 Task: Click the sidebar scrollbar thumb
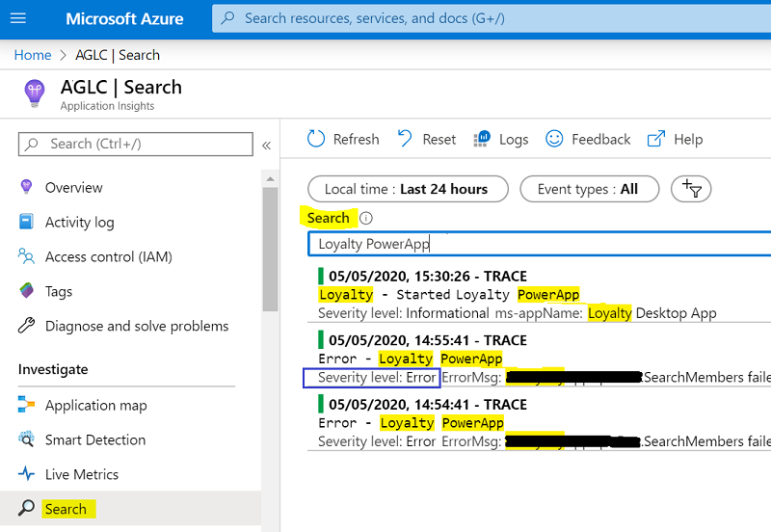pyautogui.click(x=270, y=250)
